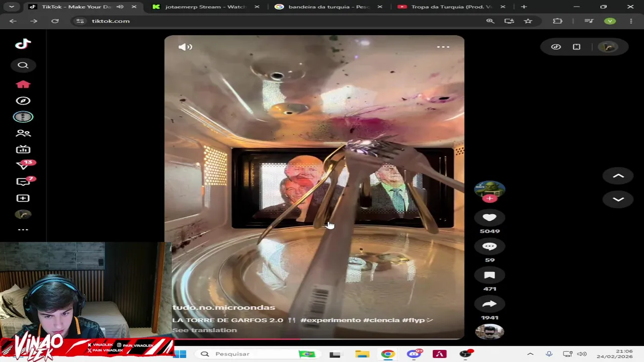This screenshot has height=362, width=644.
Task: Open the tab search dropdown arrow
Action: click(11, 7)
